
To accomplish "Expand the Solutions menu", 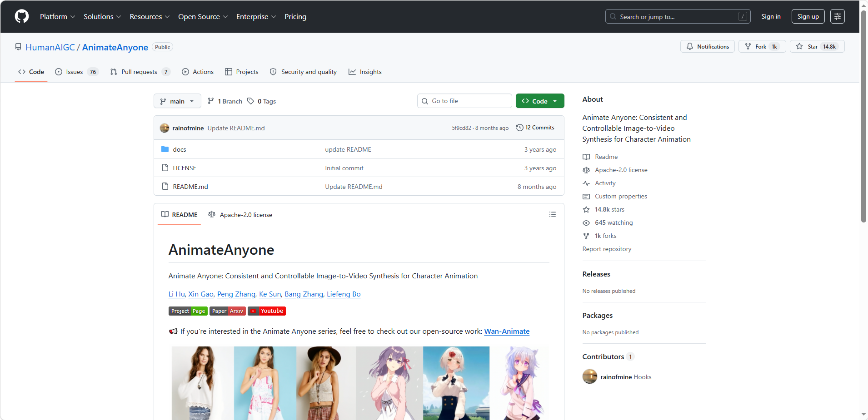I will coord(102,16).
